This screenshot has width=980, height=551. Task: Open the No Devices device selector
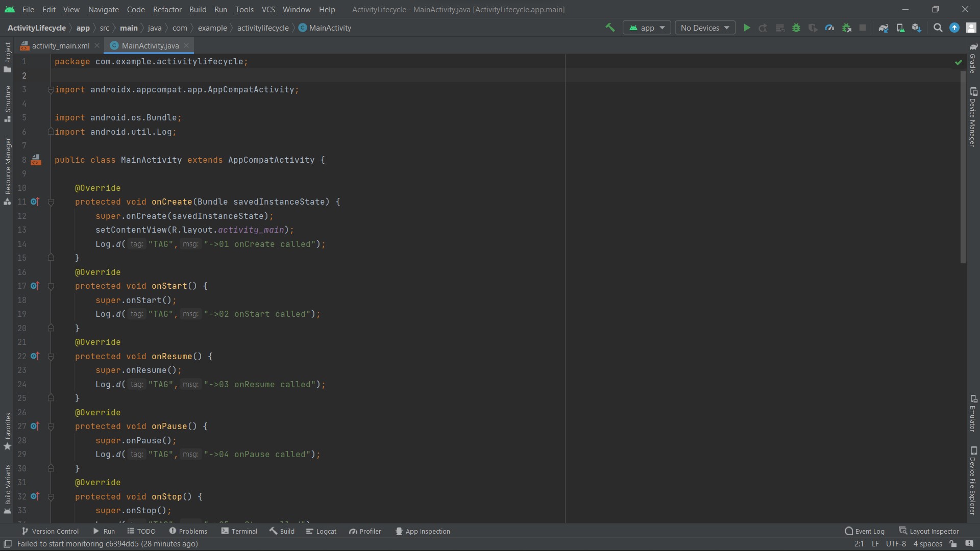pyautogui.click(x=704, y=28)
